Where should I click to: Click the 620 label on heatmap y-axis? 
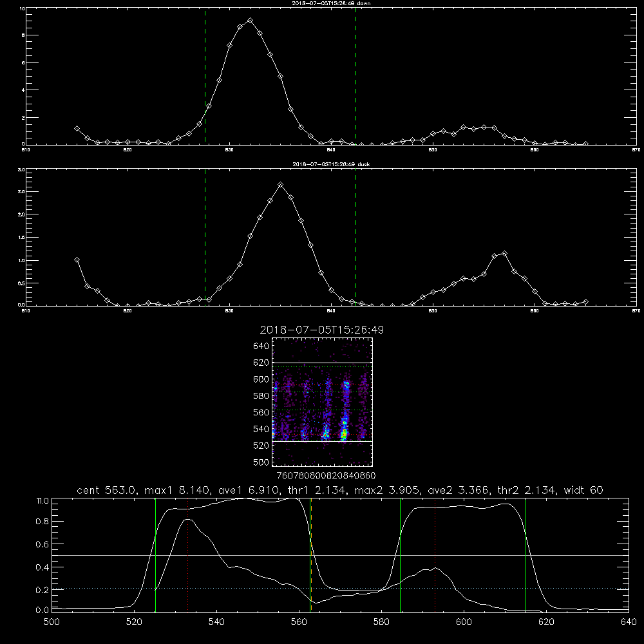(x=261, y=363)
